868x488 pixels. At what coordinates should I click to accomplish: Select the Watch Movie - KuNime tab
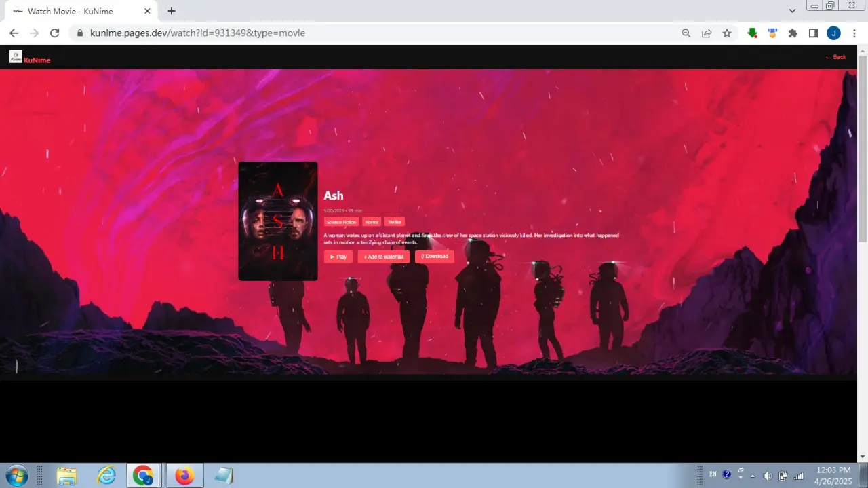[x=81, y=11]
